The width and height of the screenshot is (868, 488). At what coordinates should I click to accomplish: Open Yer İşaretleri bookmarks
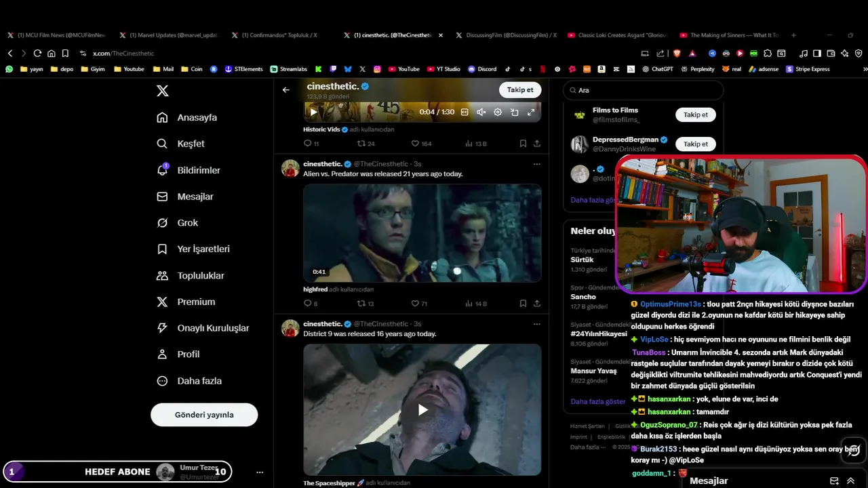click(x=193, y=249)
